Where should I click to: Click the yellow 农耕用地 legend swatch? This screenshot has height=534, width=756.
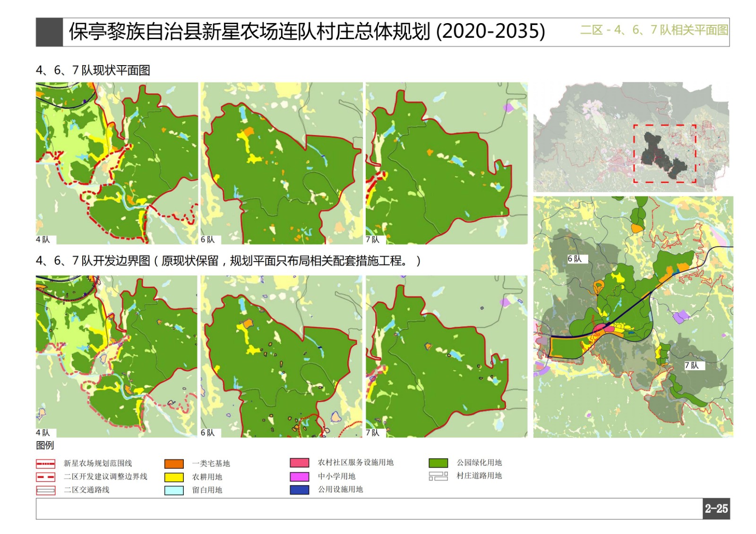tap(174, 477)
